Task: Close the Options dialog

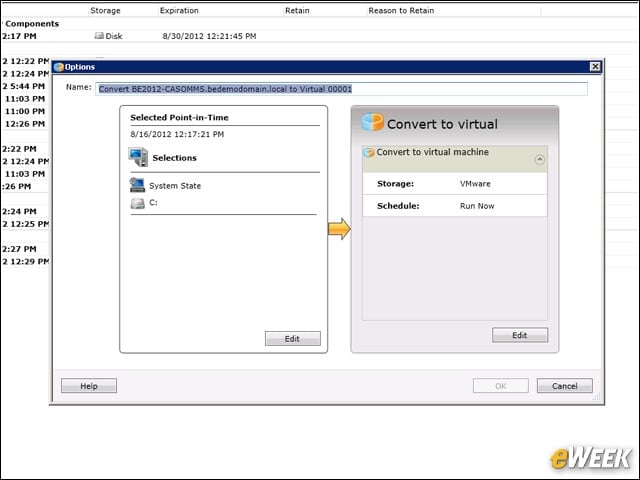Action: 595,67
